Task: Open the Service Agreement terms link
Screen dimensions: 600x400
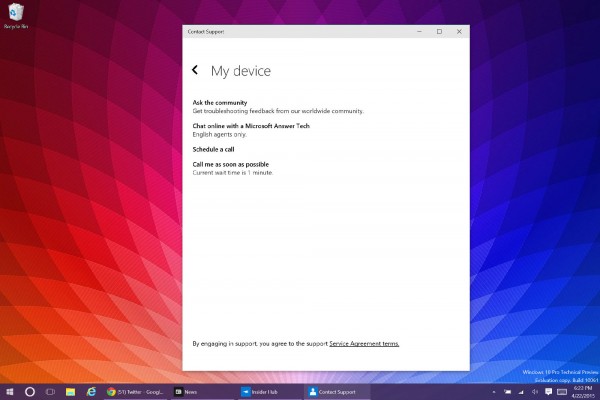Action: 364,343
